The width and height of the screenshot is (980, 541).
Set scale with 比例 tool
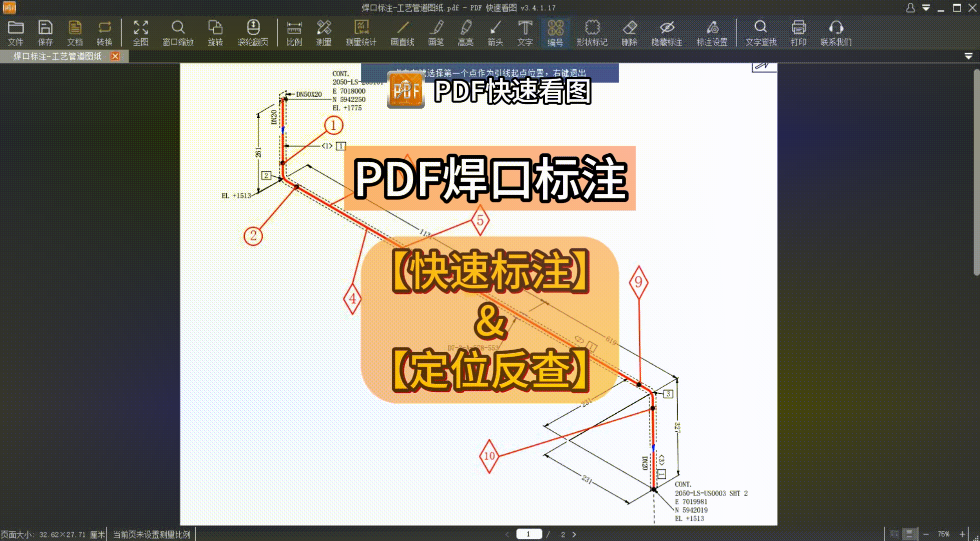[x=294, y=33]
